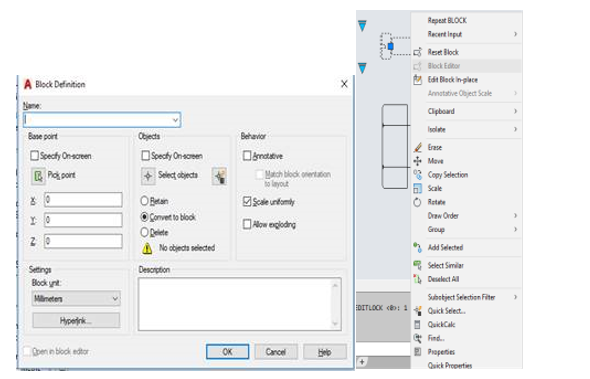Click the X coordinate input field
This screenshot has height=379, width=590.
click(x=83, y=199)
